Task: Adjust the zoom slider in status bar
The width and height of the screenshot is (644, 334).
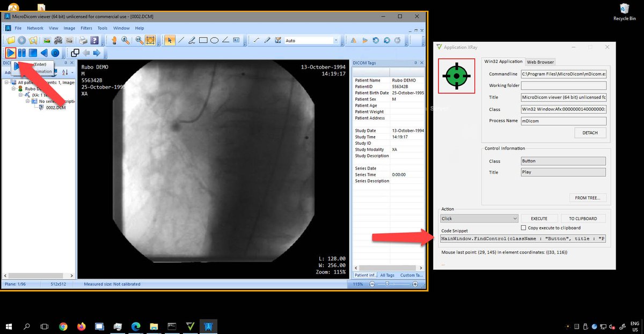Action: pyautogui.click(x=388, y=283)
